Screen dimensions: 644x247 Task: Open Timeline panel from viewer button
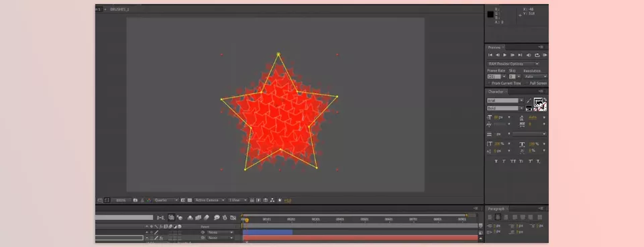266,200
